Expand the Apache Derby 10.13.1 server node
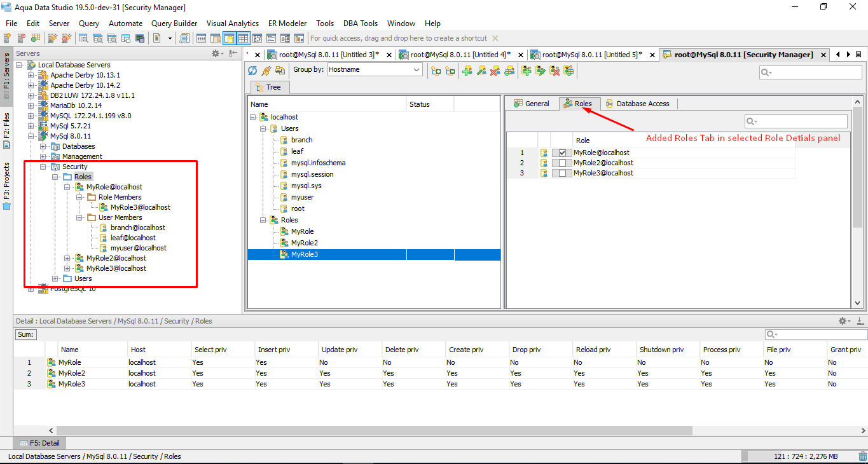Viewport: 868px width, 464px height. 31,75
